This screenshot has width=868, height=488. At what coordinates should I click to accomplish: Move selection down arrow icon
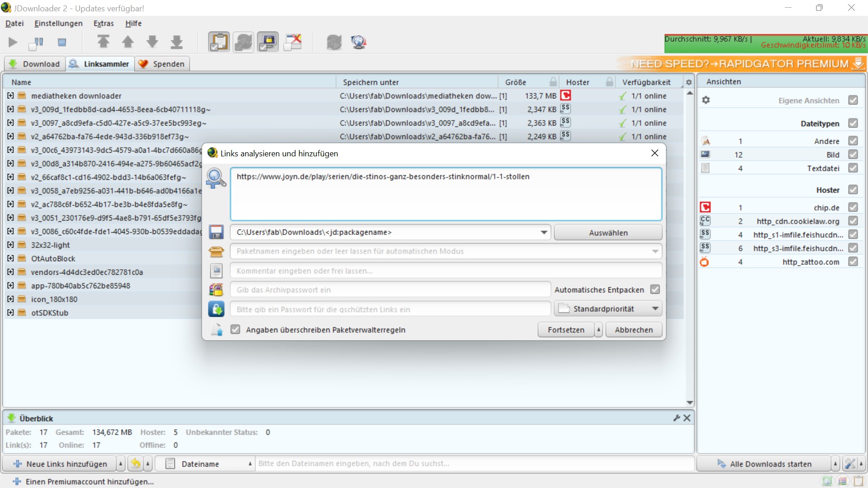152,42
